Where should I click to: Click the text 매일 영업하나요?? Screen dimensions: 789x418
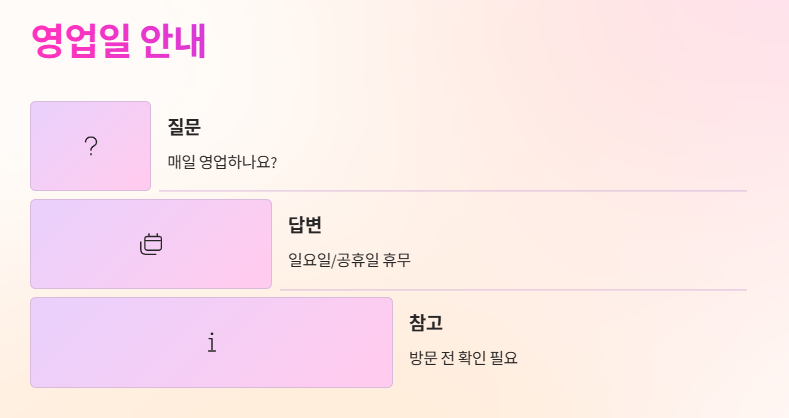click(x=222, y=162)
